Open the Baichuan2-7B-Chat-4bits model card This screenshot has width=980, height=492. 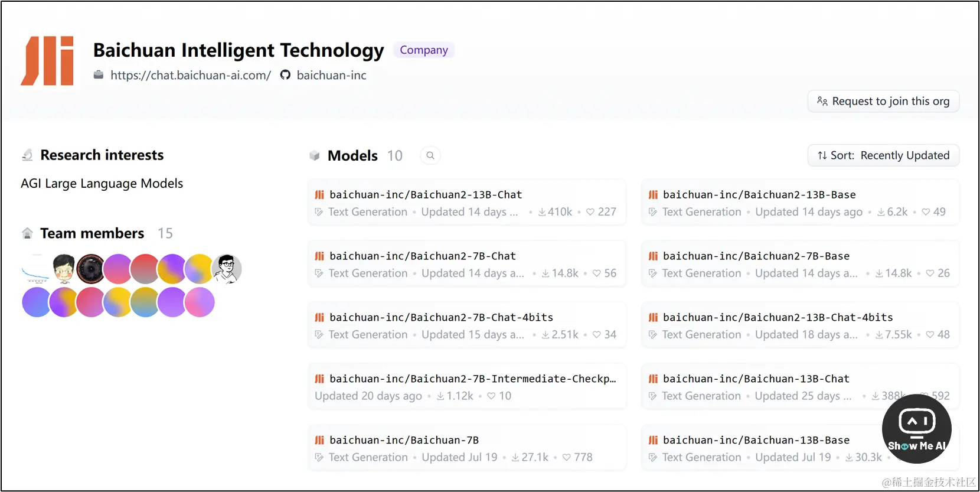click(x=466, y=325)
